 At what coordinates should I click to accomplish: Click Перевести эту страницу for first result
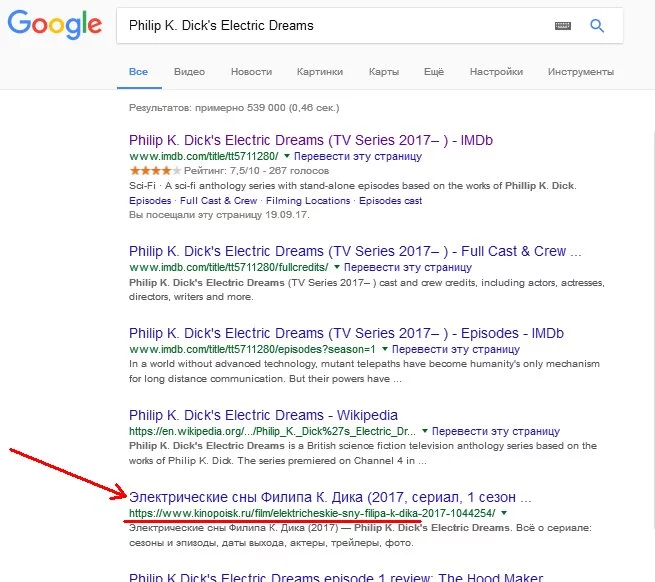pyautogui.click(x=357, y=157)
